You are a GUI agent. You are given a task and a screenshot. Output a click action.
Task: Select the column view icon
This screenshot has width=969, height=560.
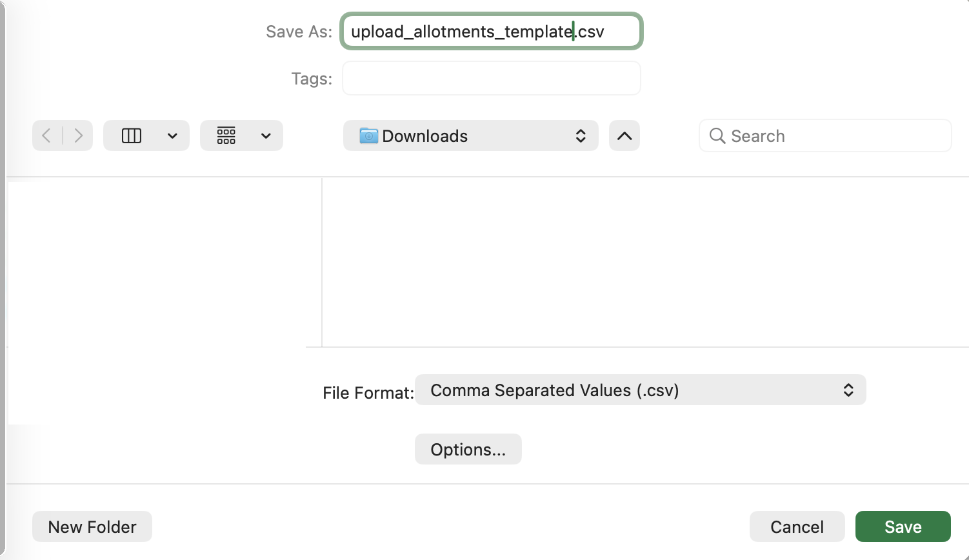132,135
